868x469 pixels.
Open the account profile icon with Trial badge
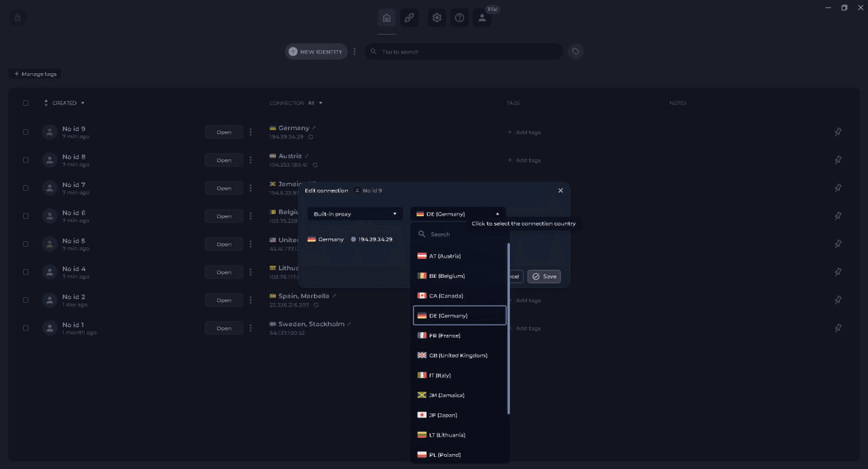[x=482, y=18]
